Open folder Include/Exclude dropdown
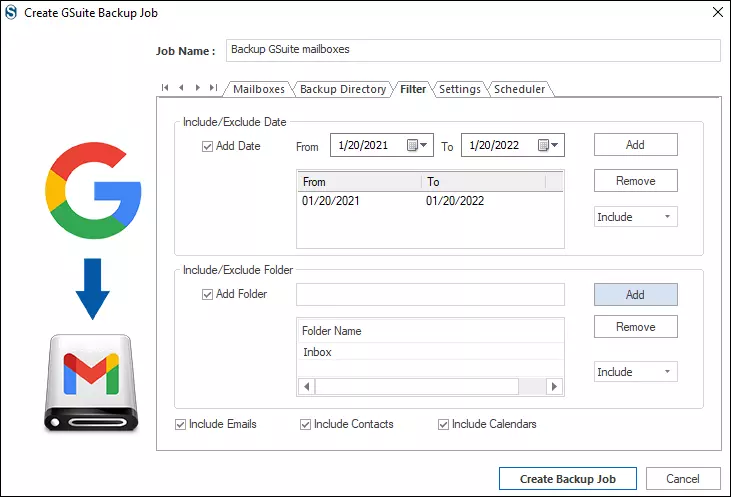The width and height of the screenshot is (731, 497). click(635, 372)
